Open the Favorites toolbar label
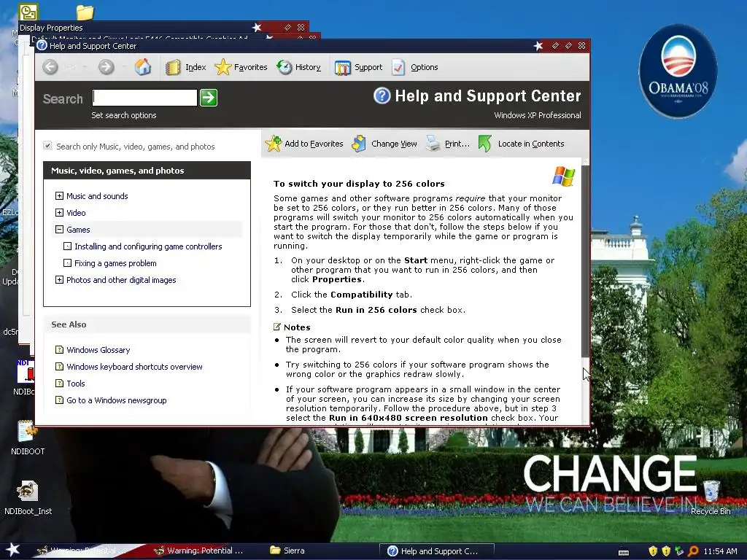 [251, 67]
